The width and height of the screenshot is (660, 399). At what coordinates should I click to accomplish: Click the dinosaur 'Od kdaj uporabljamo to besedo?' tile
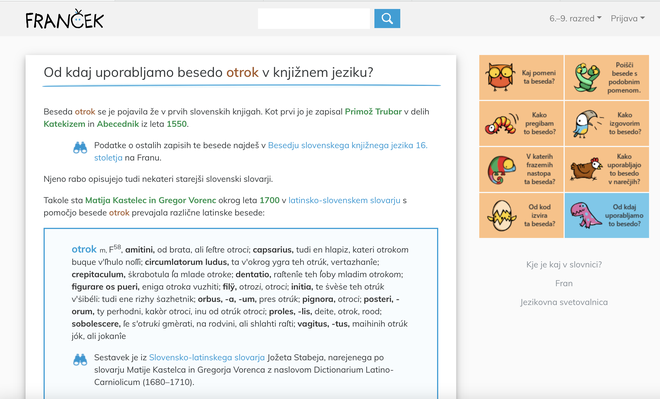[607, 215]
